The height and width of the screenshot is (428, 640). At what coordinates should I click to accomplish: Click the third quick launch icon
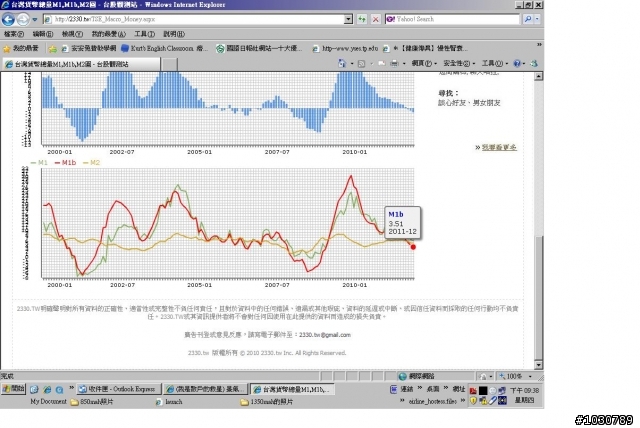60,390
